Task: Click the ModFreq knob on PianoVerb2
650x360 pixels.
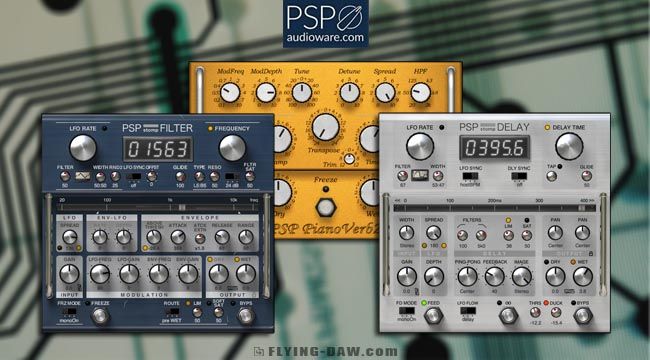Action: [230, 92]
